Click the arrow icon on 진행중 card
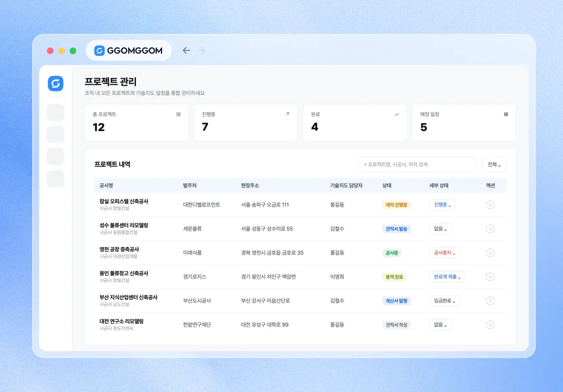The width and height of the screenshot is (563, 392). [287, 114]
